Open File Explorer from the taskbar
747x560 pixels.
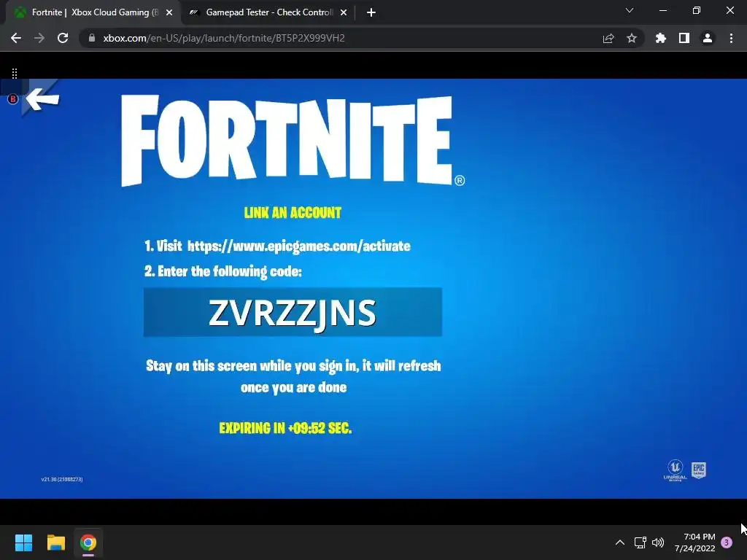tap(55, 542)
